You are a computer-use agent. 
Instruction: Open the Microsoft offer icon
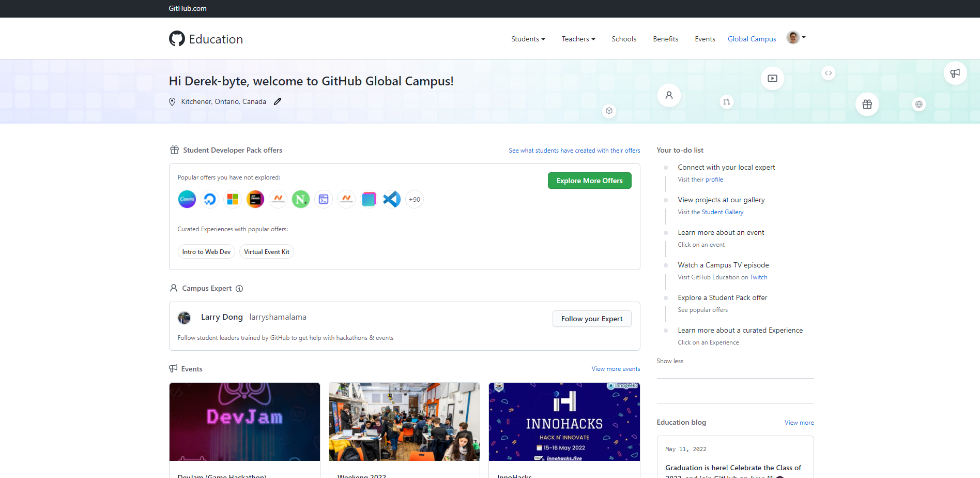coord(233,199)
